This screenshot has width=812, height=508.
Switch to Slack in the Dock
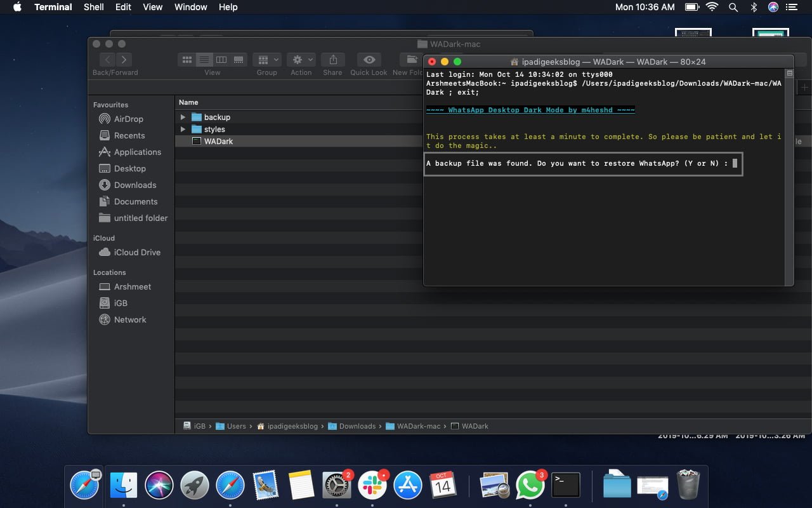click(372, 486)
